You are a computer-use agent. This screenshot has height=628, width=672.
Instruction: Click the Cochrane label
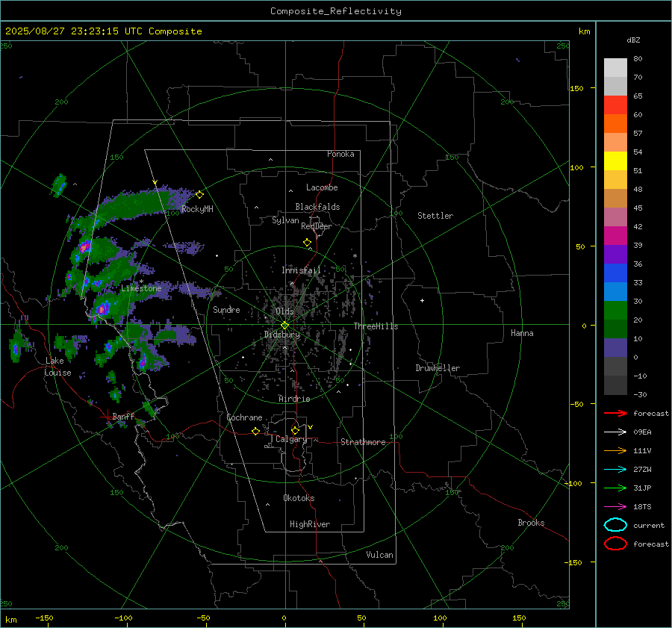click(244, 417)
